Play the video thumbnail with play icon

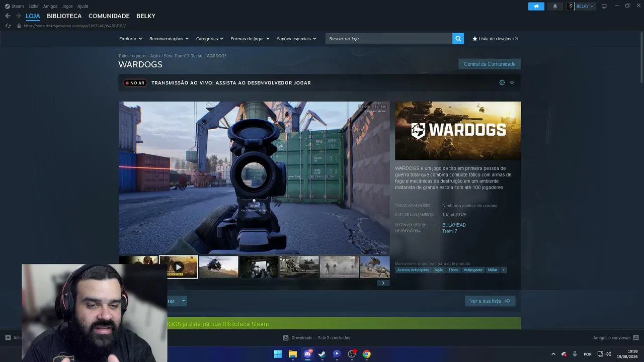(x=179, y=267)
